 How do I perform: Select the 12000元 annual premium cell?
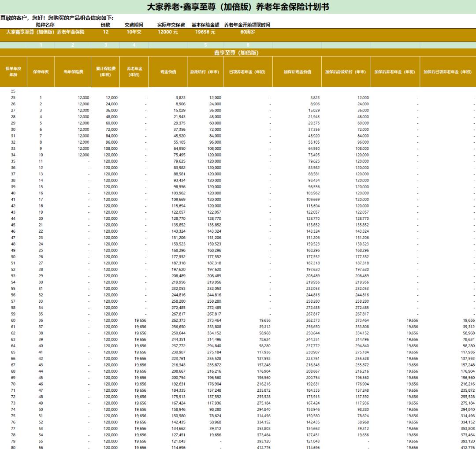click(x=168, y=32)
